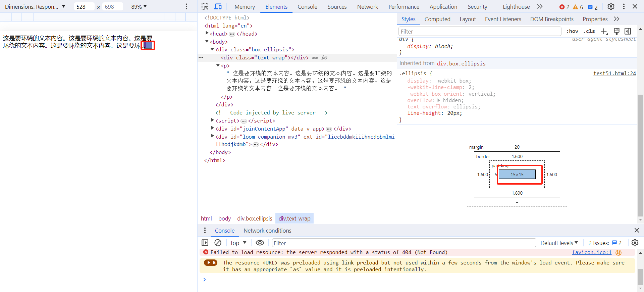Select the div class text-wrap element row
This screenshot has height=292, width=644.
coord(297,57)
